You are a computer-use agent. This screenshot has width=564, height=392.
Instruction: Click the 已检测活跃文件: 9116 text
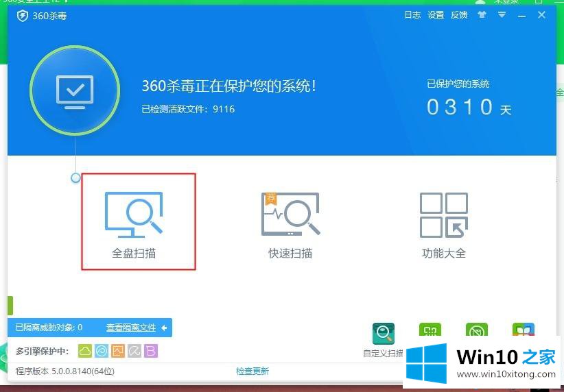(x=188, y=109)
